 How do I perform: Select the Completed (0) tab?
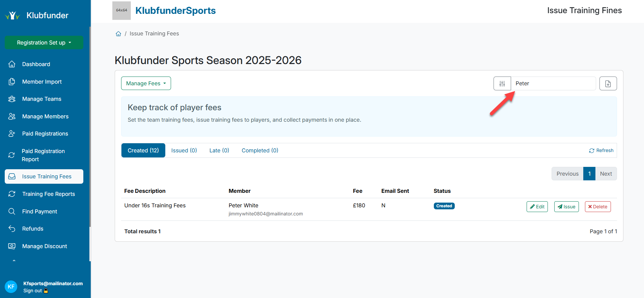click(260, 150)
